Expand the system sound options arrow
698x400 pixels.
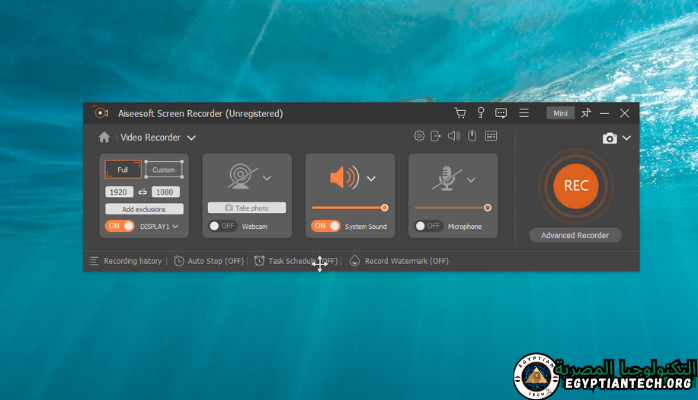pos(371,179)
